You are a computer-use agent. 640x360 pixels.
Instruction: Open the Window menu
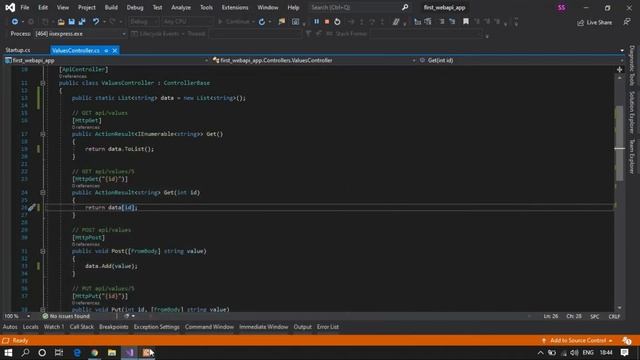(268, 7)
